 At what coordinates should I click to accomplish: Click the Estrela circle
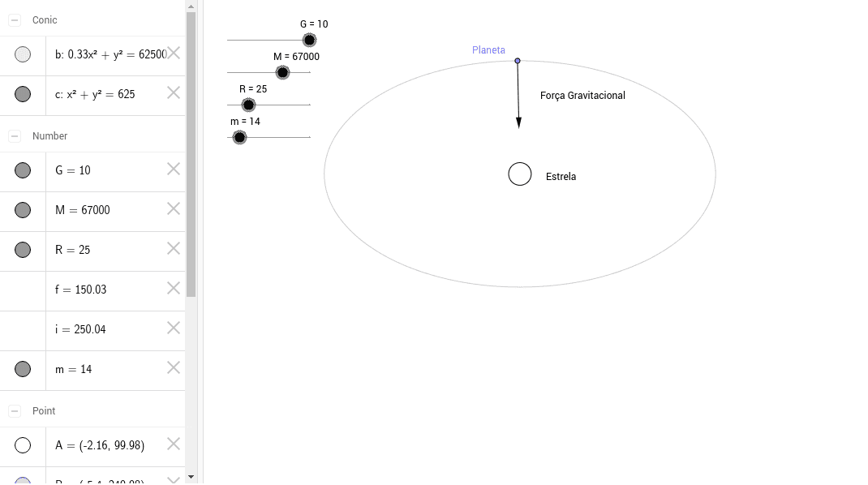520,174
